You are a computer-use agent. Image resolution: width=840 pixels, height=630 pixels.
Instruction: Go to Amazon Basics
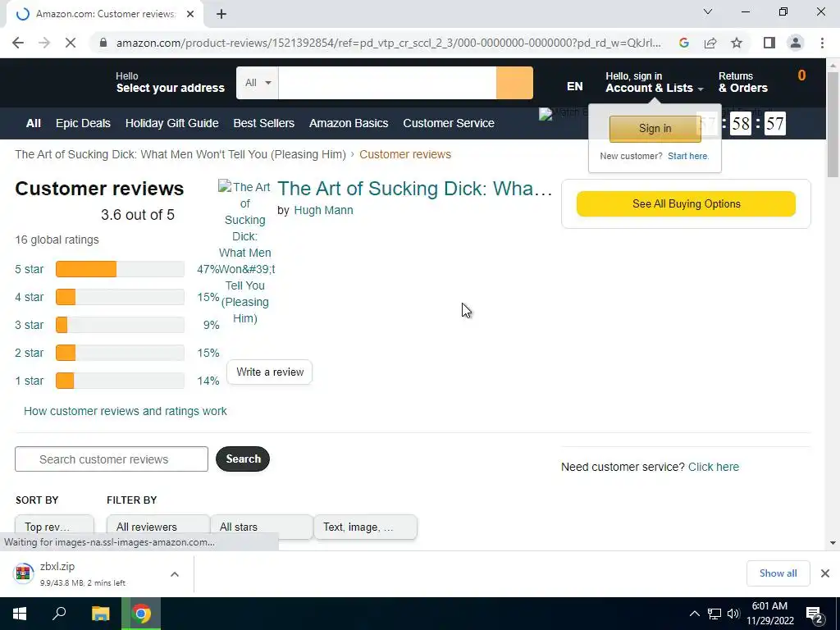pyautogui.click(x=349, y=123)
